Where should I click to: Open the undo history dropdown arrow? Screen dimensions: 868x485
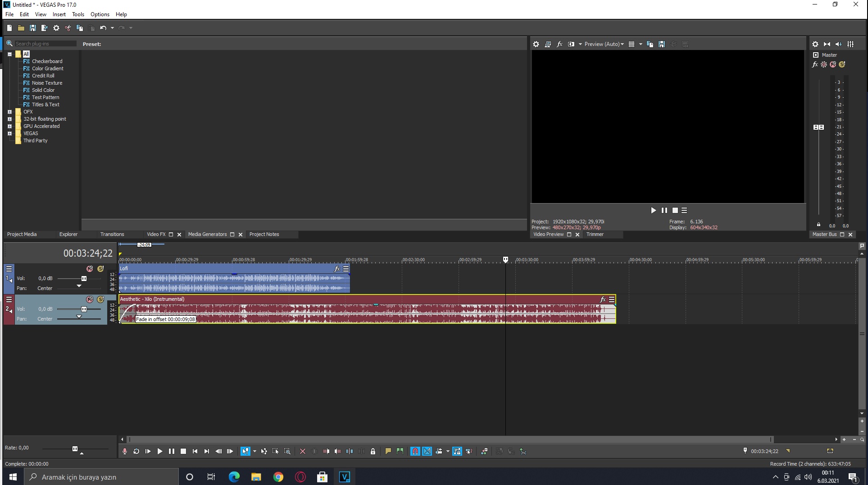(112, 28)
